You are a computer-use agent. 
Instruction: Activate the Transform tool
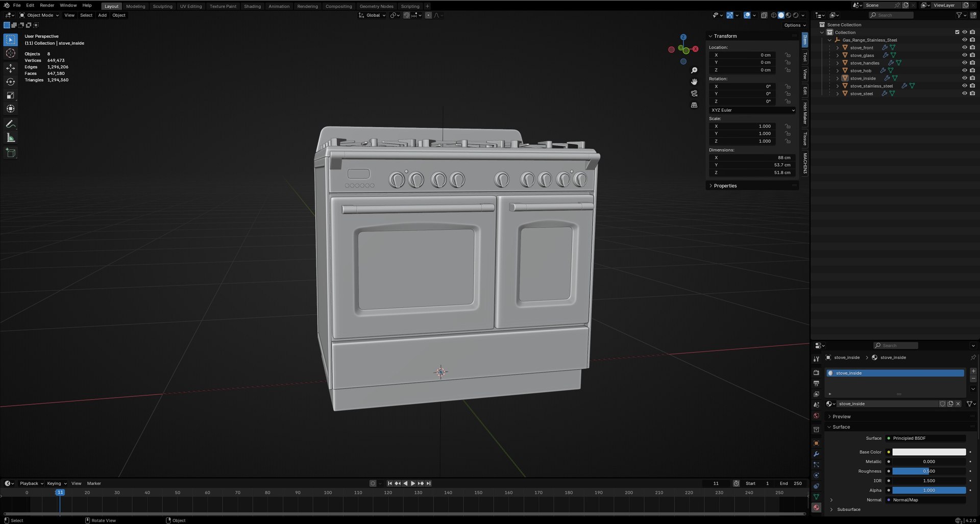click(11, 109)
